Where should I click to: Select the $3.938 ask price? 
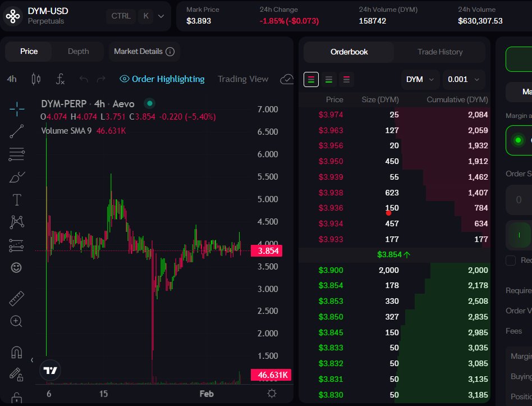click(x=331, y=193)
